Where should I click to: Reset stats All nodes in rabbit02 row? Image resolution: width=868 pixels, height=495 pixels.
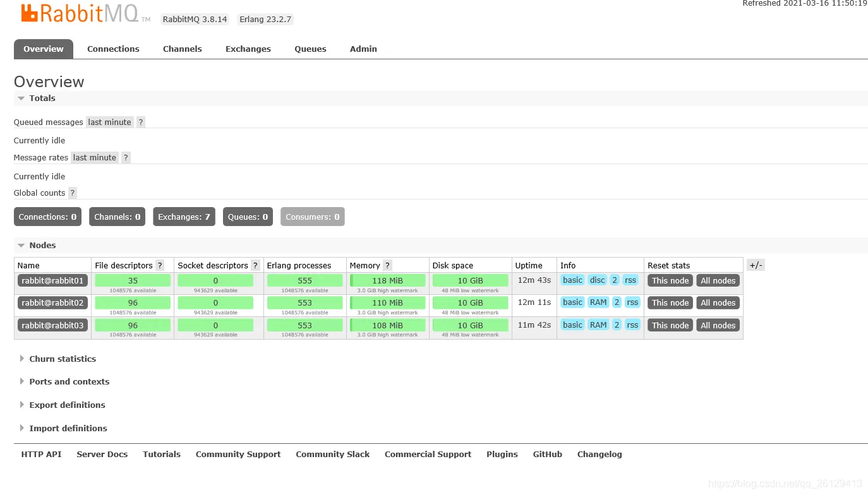718,302
